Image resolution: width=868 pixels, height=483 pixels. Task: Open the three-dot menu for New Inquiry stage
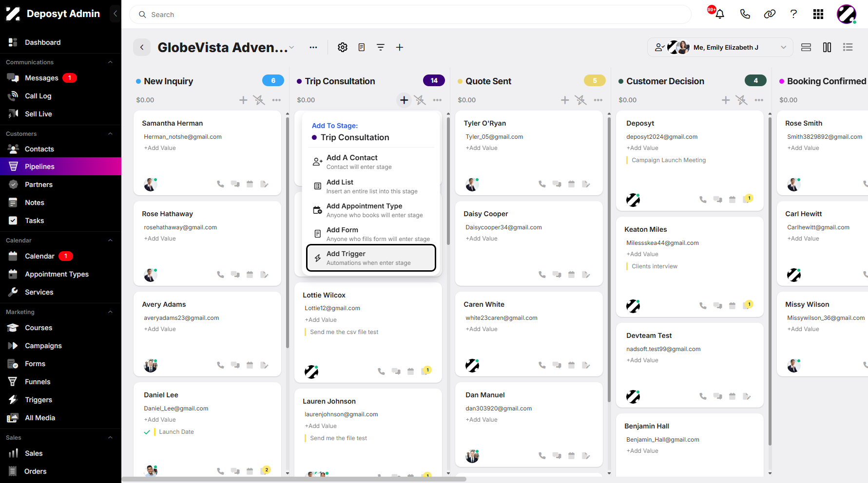pyautogui.click(x=276, y=100)
